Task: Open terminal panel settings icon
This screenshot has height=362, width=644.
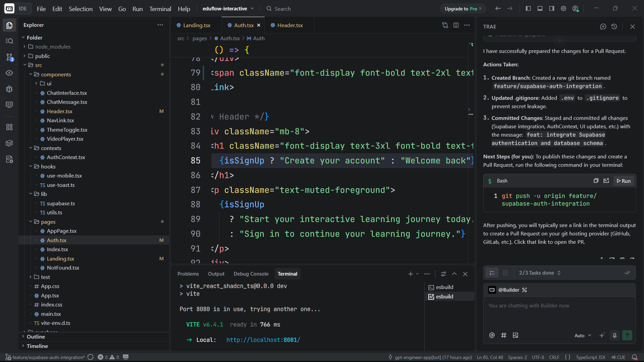Action: point(443,274)
